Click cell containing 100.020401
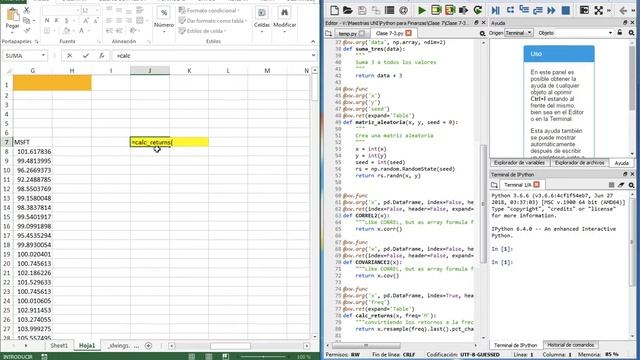Viewport: 640px width, 360px height. click(33, 254)
